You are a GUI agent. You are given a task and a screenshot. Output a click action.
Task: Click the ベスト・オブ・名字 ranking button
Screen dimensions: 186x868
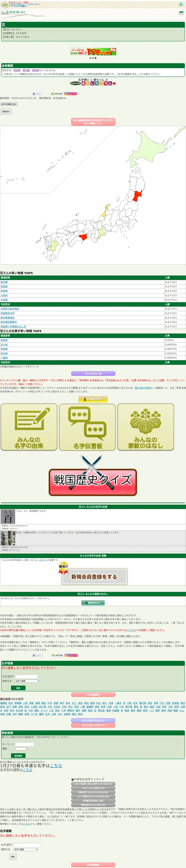93,788
